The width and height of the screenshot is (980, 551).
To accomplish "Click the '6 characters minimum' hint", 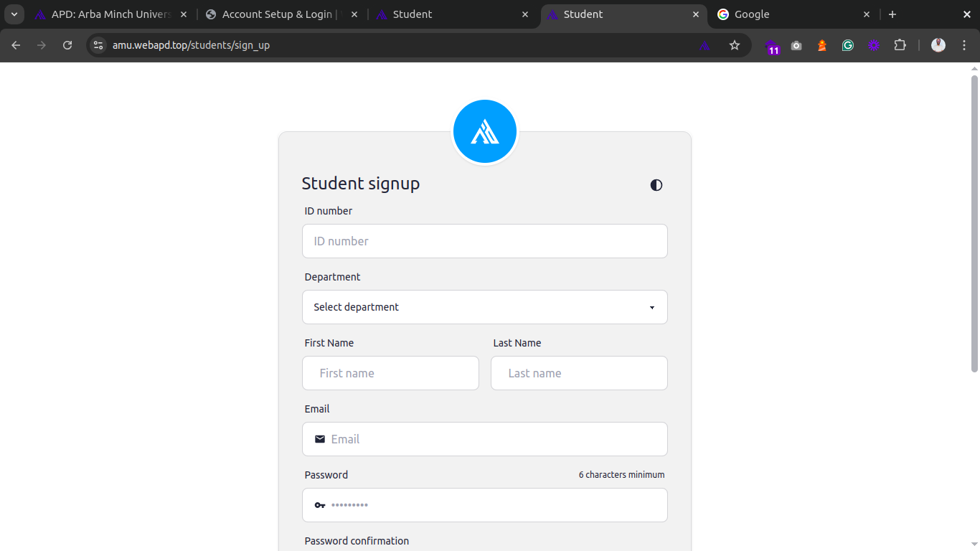I will 621,475.
